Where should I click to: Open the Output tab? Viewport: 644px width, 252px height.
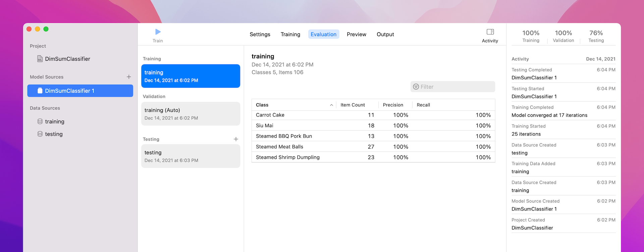[385, 34]
